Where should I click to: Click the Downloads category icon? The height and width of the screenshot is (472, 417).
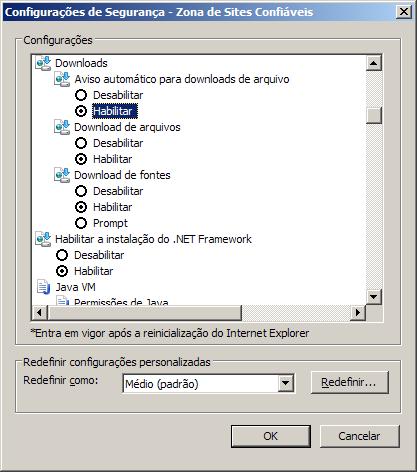(x=43, y=63)
